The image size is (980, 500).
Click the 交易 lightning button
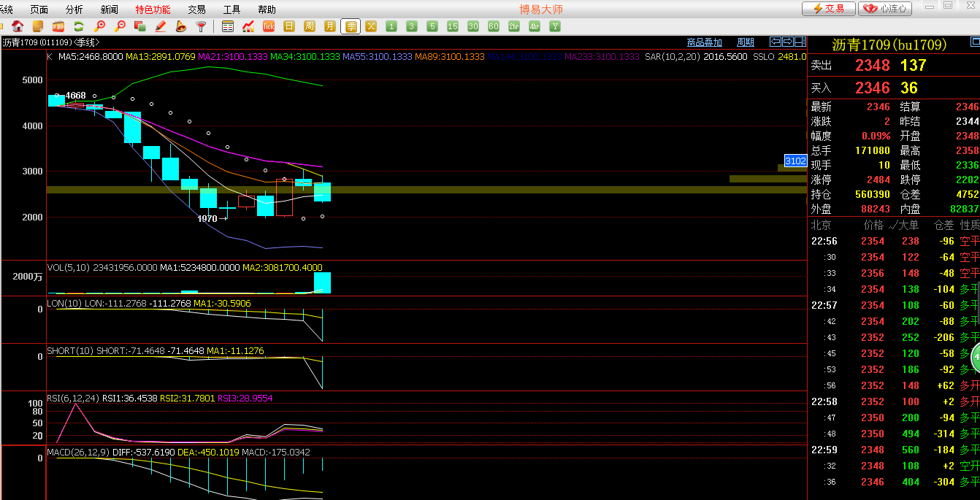[x=828, y=9]
